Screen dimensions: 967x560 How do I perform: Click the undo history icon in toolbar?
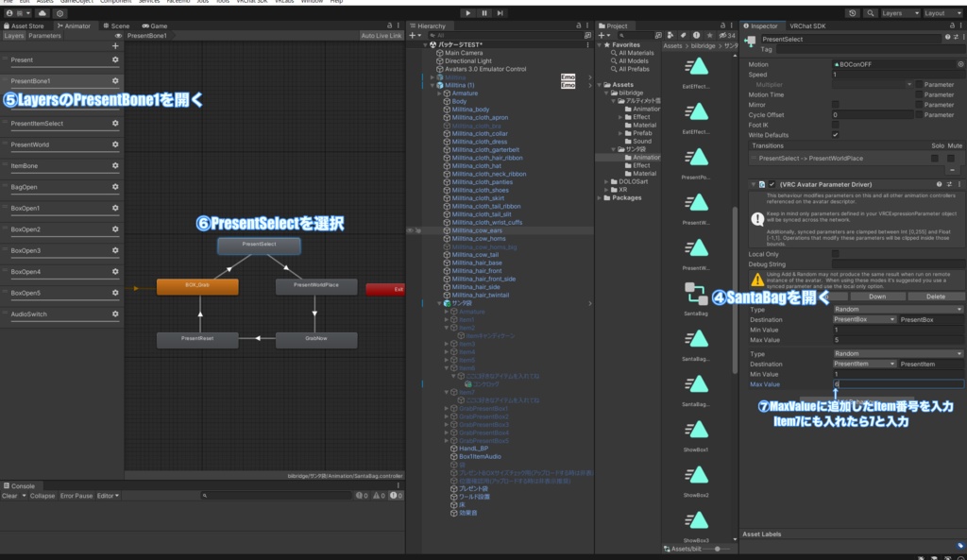(854, 13)
